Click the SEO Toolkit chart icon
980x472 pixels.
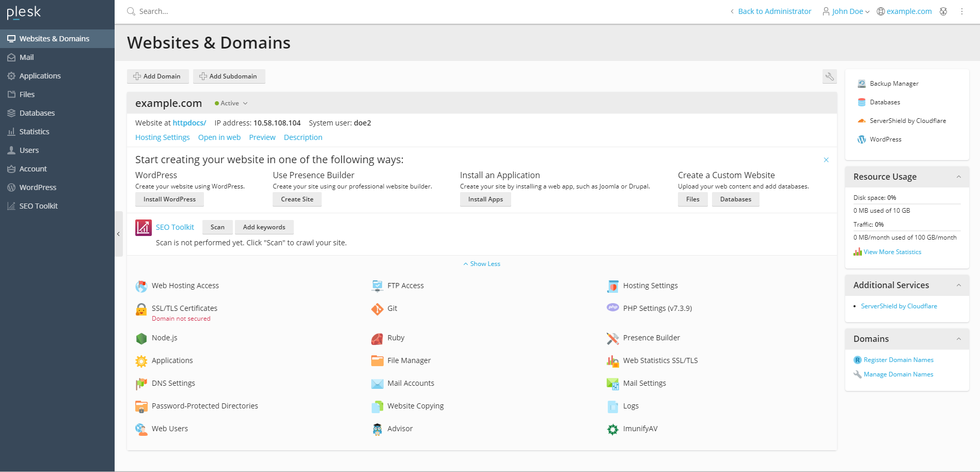click(143, 228)
